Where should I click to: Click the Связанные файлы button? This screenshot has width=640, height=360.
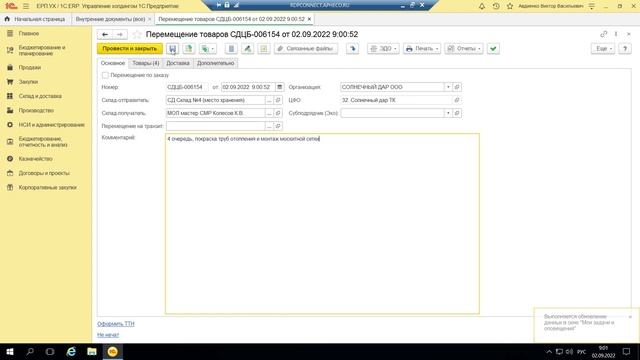pyautogui.click(x=306, y=49)
